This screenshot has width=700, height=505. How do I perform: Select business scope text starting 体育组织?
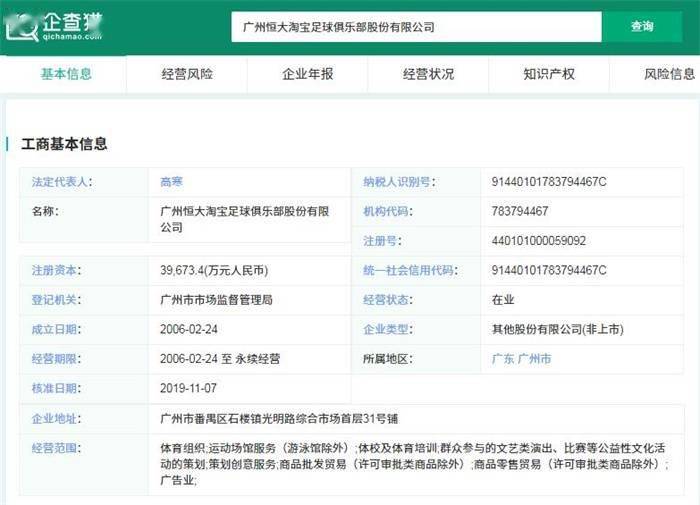click(x=414, y=464)
